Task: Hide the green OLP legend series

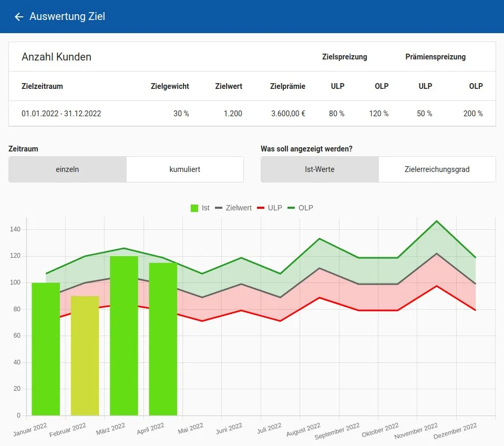Action: [300, 208]
